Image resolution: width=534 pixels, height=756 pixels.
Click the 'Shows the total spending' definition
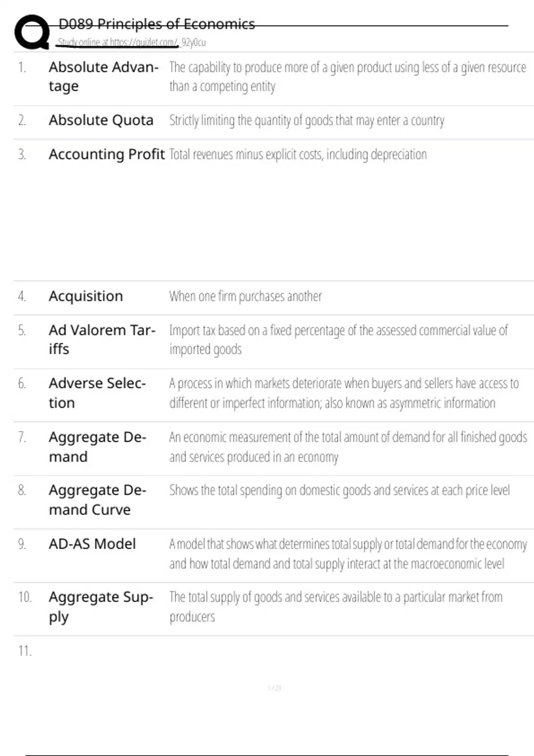tap(339, 491)
